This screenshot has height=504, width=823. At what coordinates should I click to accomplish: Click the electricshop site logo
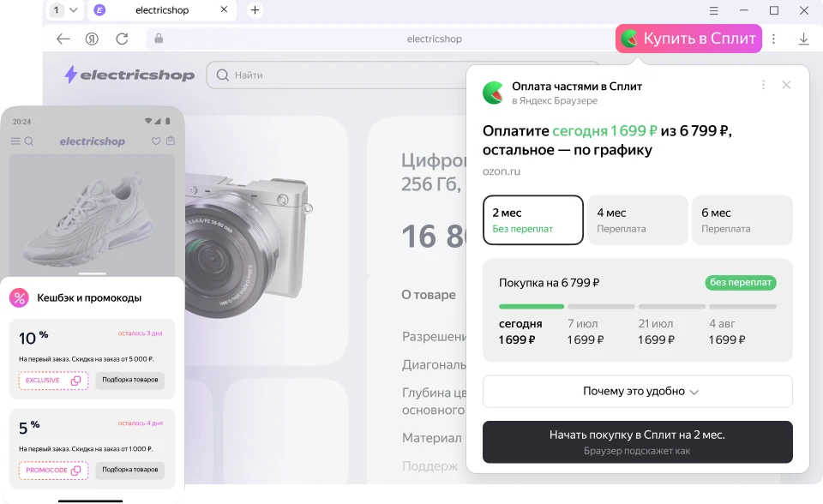point(129,75)
